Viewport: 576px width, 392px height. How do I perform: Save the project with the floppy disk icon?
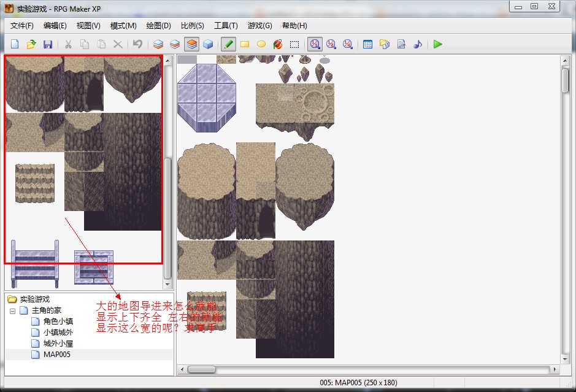pyautogui.click(x=48, y=44)
